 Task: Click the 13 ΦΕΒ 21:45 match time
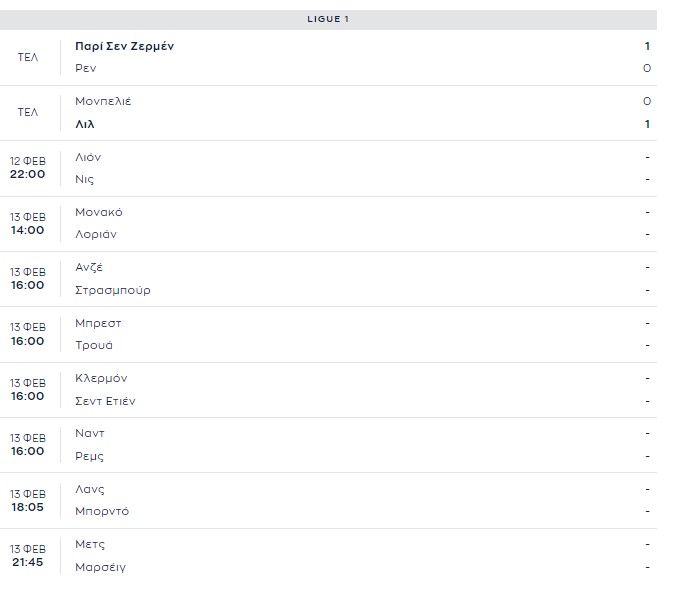pyautogui.click(x=28, y=555)
